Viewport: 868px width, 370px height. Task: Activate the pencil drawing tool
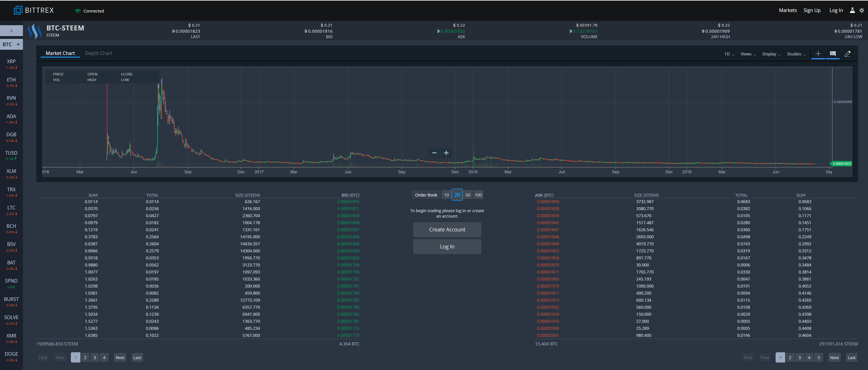tap(847, 54)
